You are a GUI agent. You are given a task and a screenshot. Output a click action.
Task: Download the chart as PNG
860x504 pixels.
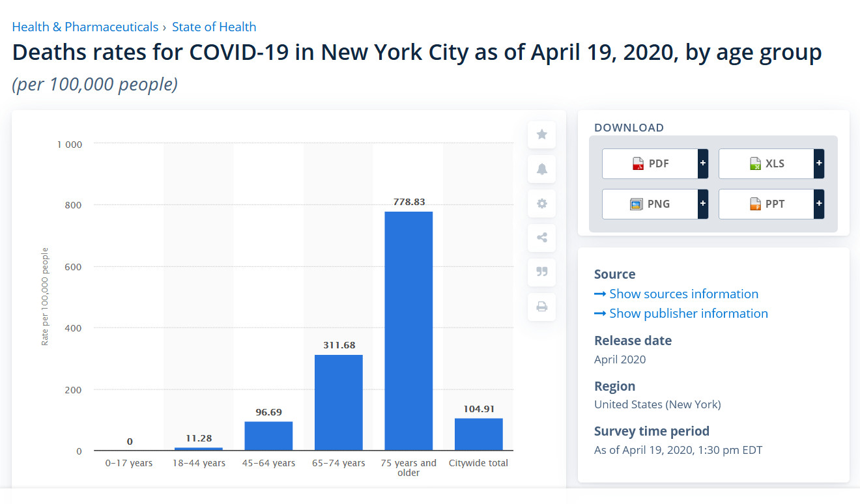[x=652, y=204]
